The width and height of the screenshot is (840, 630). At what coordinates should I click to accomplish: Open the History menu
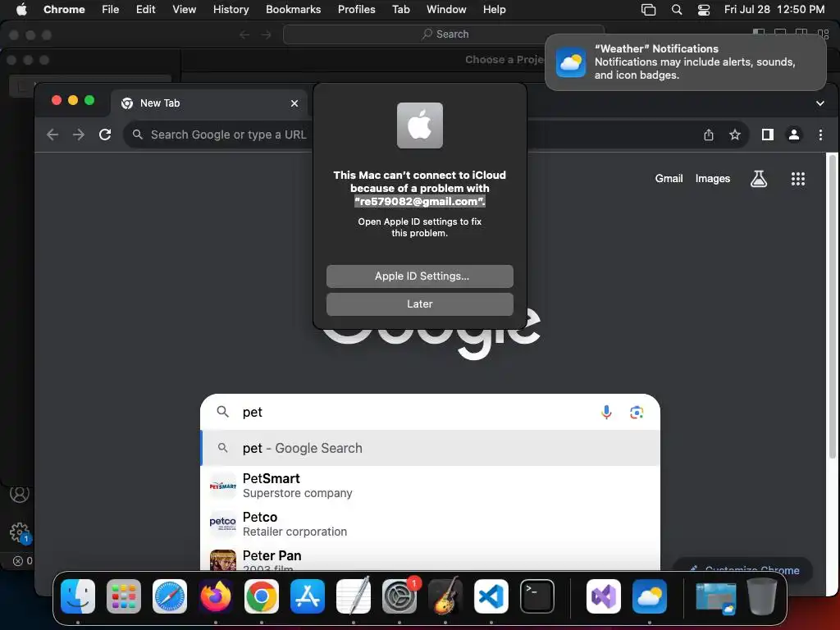pos(231,10)
